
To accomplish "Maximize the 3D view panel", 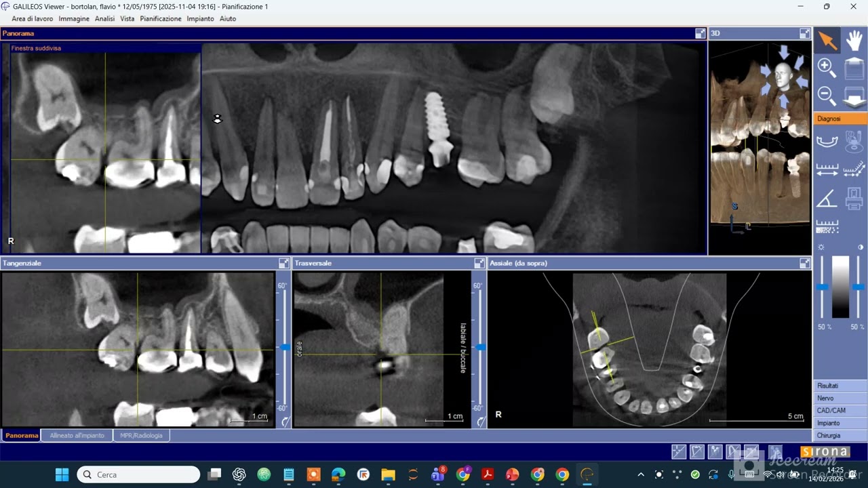I will coord(805,33).
